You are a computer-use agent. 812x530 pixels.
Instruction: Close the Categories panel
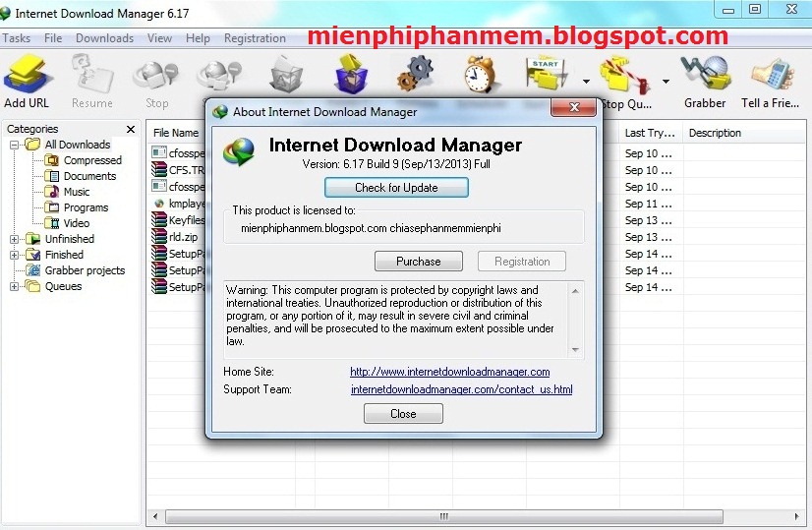tap(131, 129)
